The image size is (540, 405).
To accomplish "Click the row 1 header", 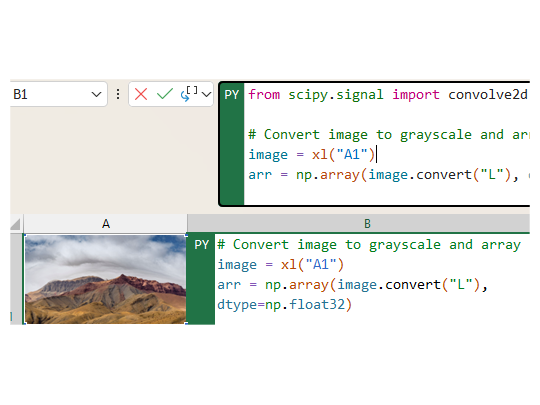I will pos(16,279).
